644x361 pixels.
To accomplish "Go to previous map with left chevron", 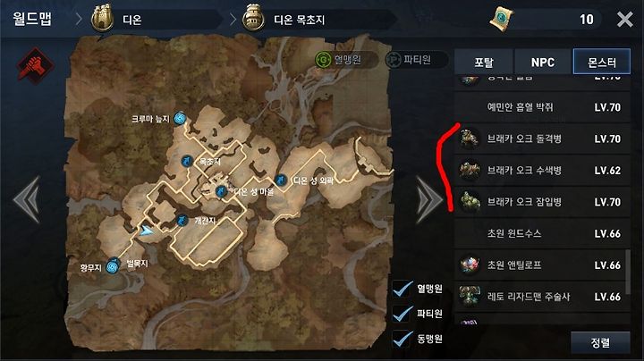I will pos(27,200).
